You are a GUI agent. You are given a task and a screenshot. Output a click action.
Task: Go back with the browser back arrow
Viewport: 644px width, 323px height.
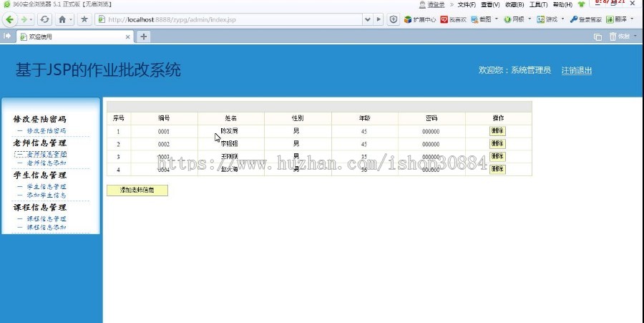click(x=10, y=19)
